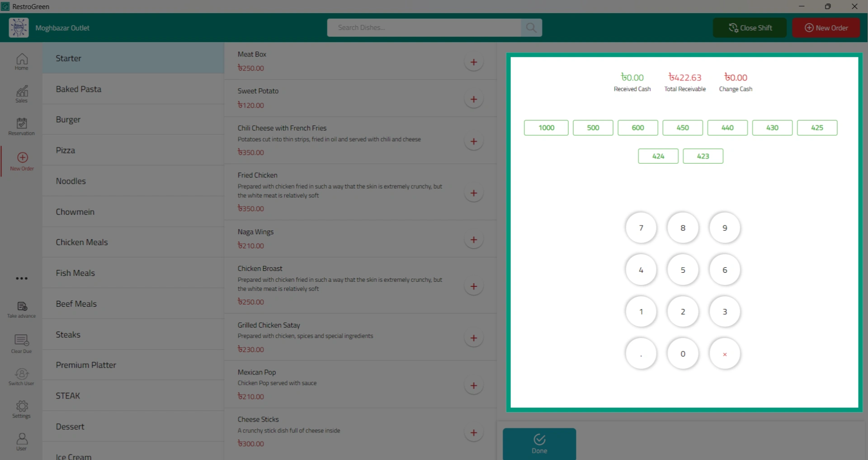This screenshot has width=868, height=460.
Task: Click the search magnifier icon
Action: 531,28
